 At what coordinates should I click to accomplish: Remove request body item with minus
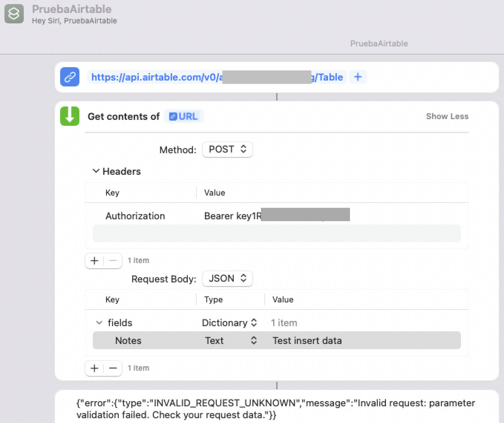(113, 368)
